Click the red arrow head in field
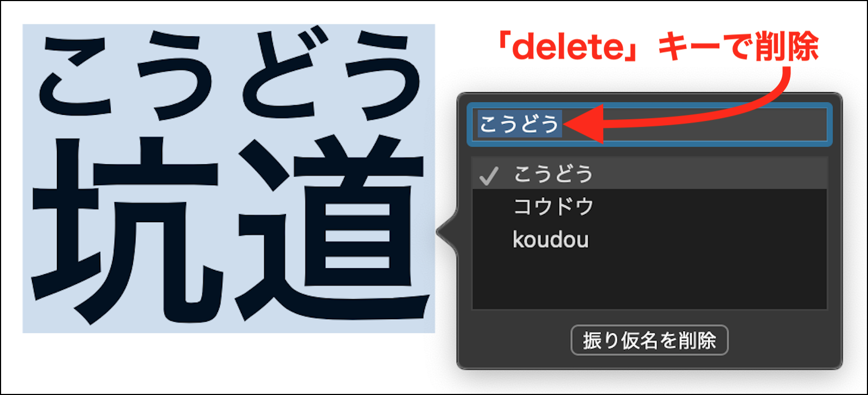Viewport: 868px width, 395px height. [585, 124]
